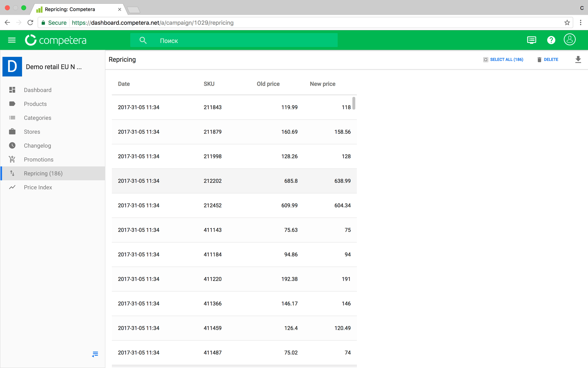588x368 pixels.
Task: Open the hamburger navigation menu
Action: [12, 40]
